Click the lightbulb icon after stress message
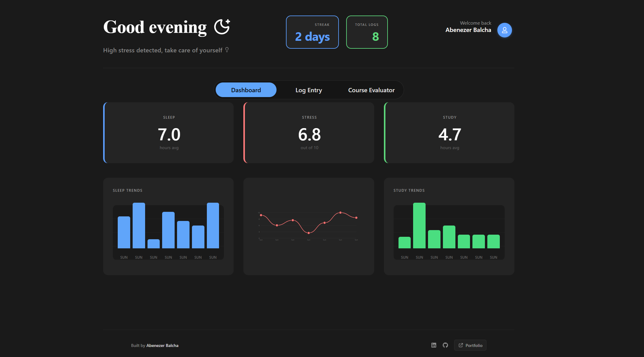This screenshot has width=644, height=357. pyautogui.click(x=227, y=50)
